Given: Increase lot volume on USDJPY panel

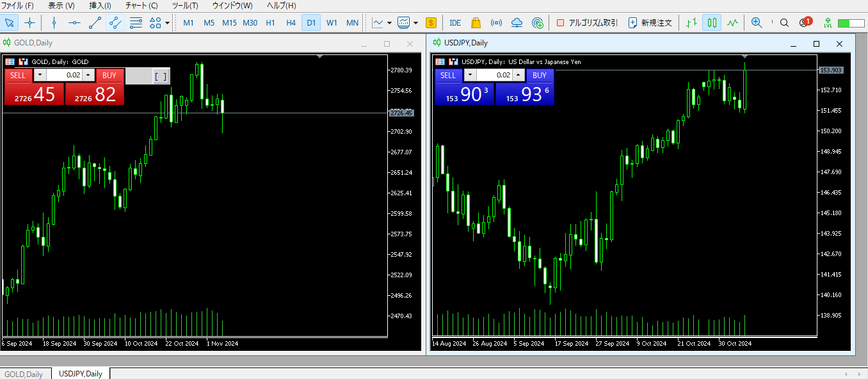Looking at the screenshot, I should 518,76.
